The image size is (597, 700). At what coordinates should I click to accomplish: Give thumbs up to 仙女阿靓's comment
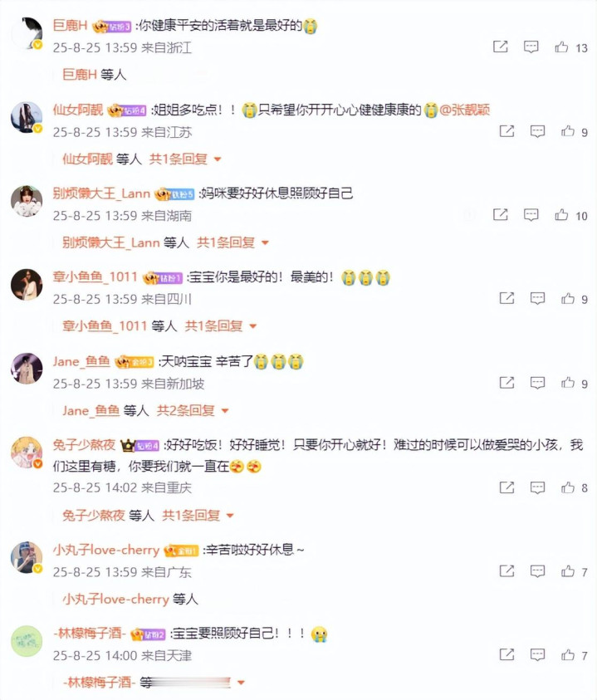[568, 131]
